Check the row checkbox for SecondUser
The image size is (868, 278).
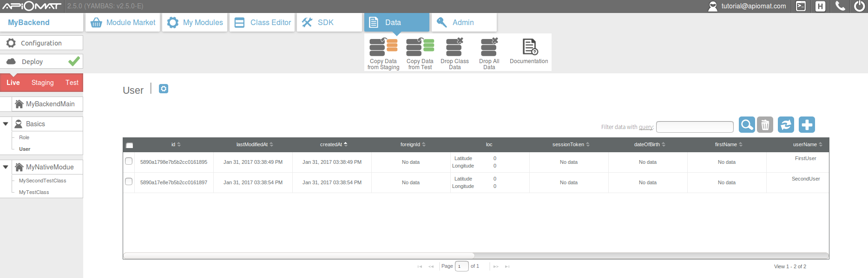click(129, 181)
